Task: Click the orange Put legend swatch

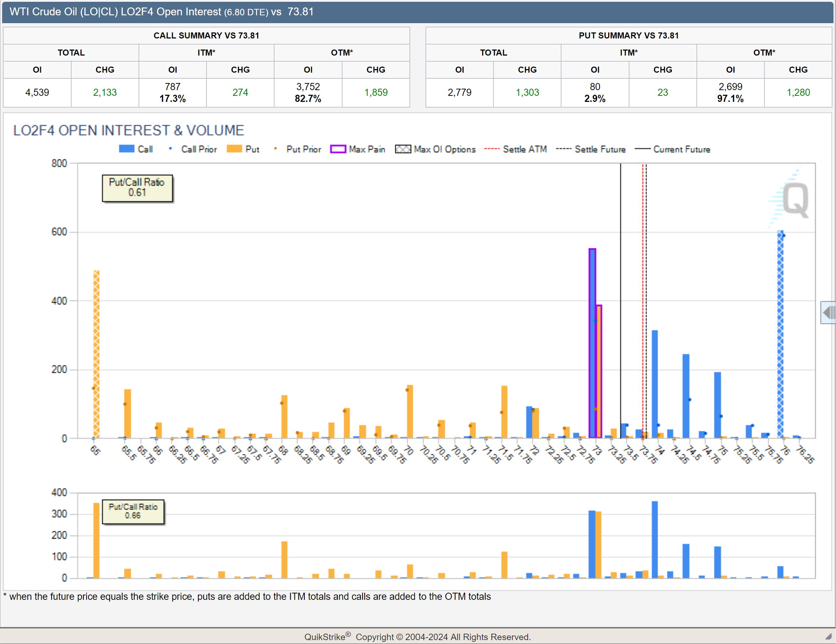Action: point(234,149)
